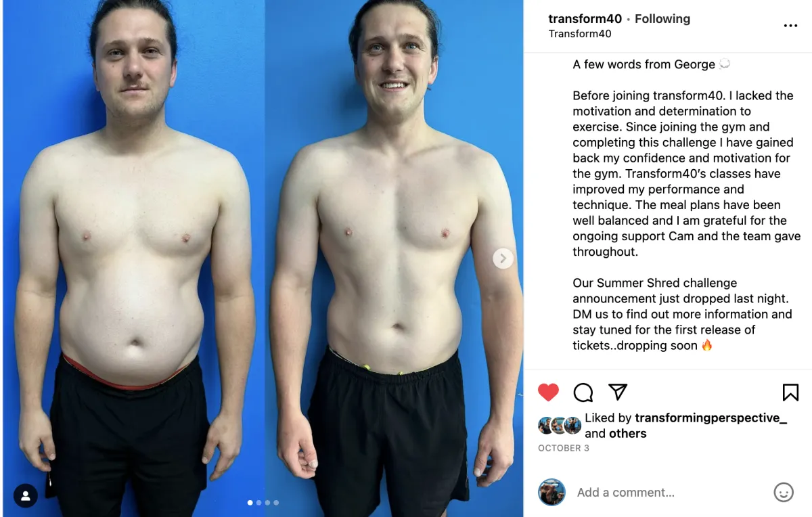Toggle the Following status
Viewport: 812px width, 517px height.
click(x=662, y=19)
